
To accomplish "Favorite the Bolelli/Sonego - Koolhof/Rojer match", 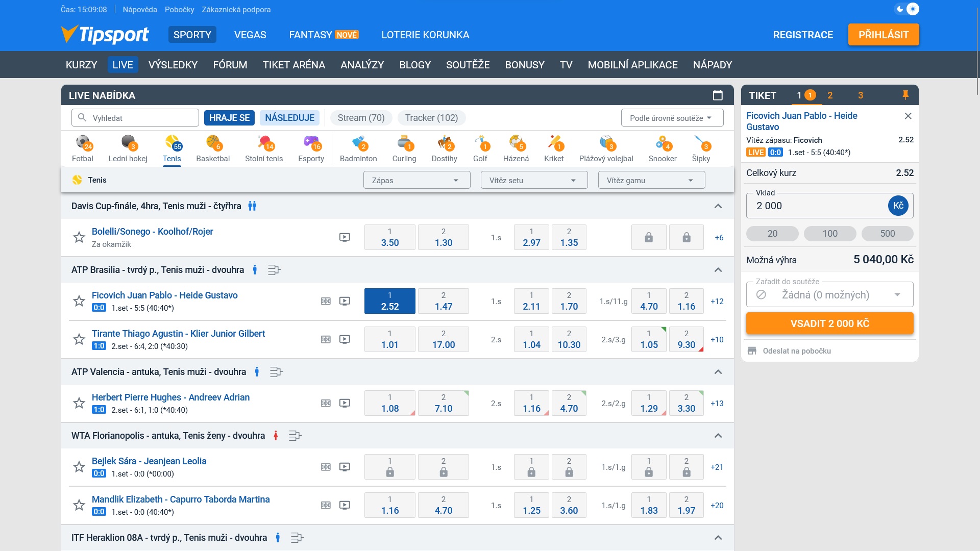I will [x=79, y=237].
